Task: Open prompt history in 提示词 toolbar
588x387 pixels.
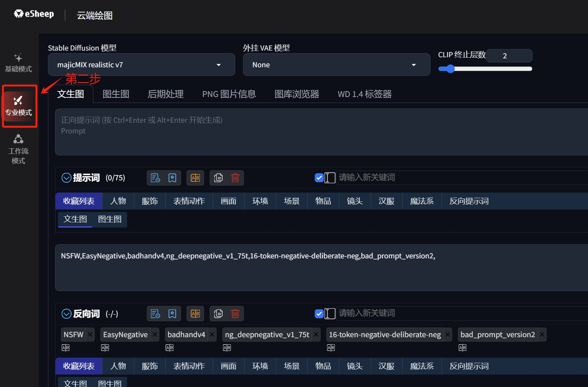Action: 155,178
